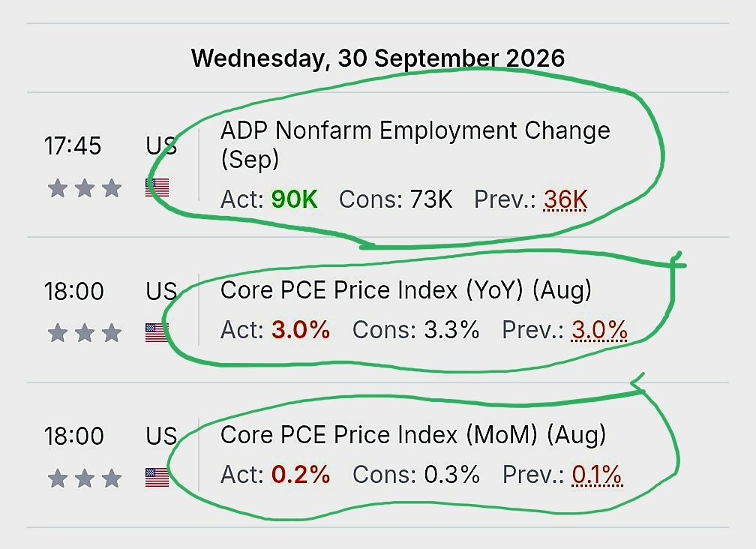Image resolution: width=756 pixels, height=549 pixels.
Task: Click the previous value 3.0% underlined
Action: [599, 330]
